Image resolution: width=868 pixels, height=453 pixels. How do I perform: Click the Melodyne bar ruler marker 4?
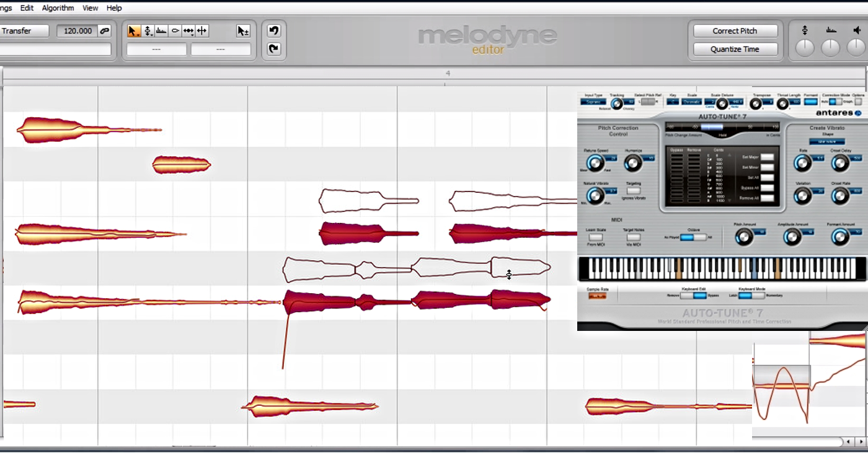tap(448, 73)
